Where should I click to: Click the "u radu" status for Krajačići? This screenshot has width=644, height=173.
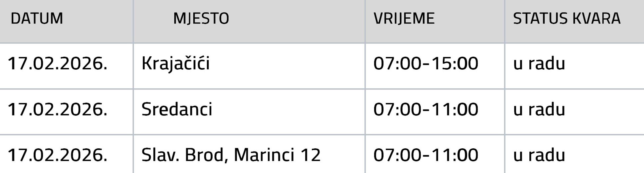(539, 63)
